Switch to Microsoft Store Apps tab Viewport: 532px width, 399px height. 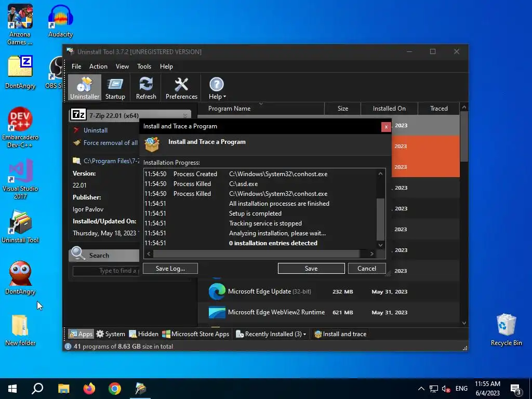coord(196,334)
